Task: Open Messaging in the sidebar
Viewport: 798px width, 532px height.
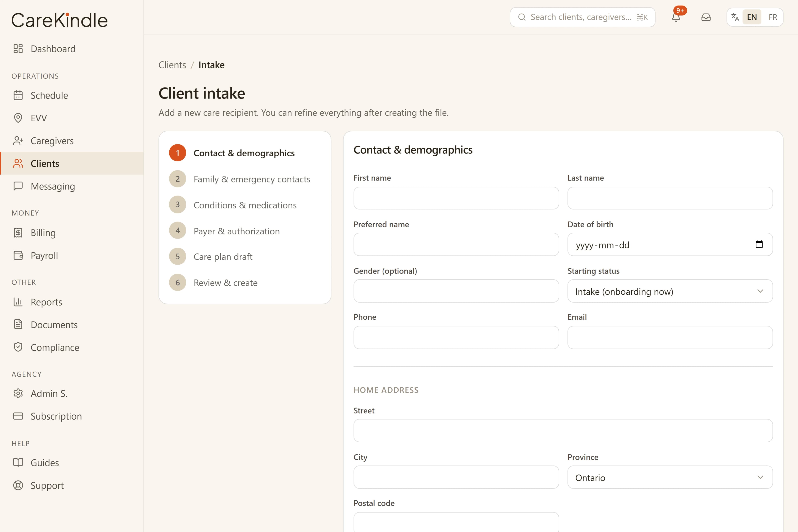Action: (72, 186)
